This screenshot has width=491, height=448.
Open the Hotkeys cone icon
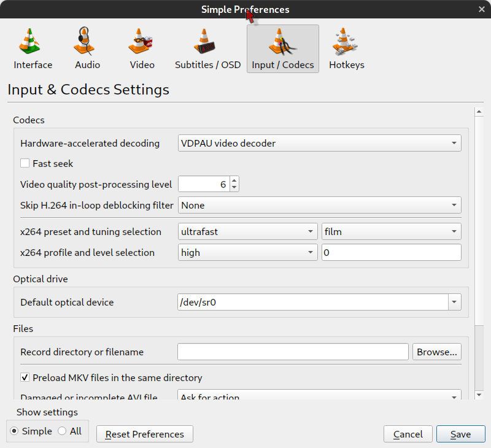click(345, 41)
